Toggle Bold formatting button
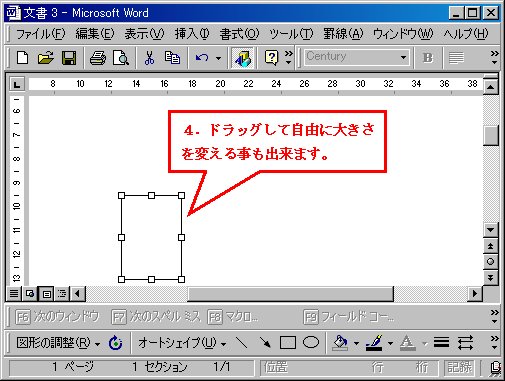505x381 pixels. 428,58
